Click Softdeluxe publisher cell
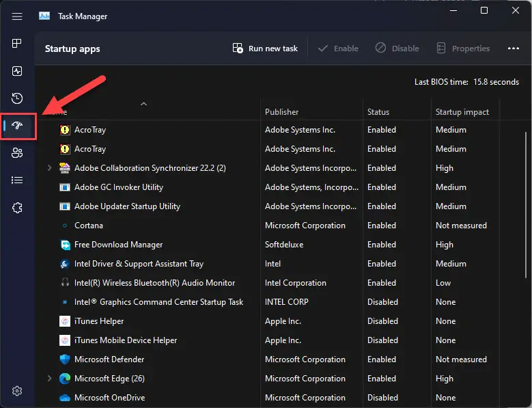The height and width of the screenshot is (408, 532). pos(284,245)
